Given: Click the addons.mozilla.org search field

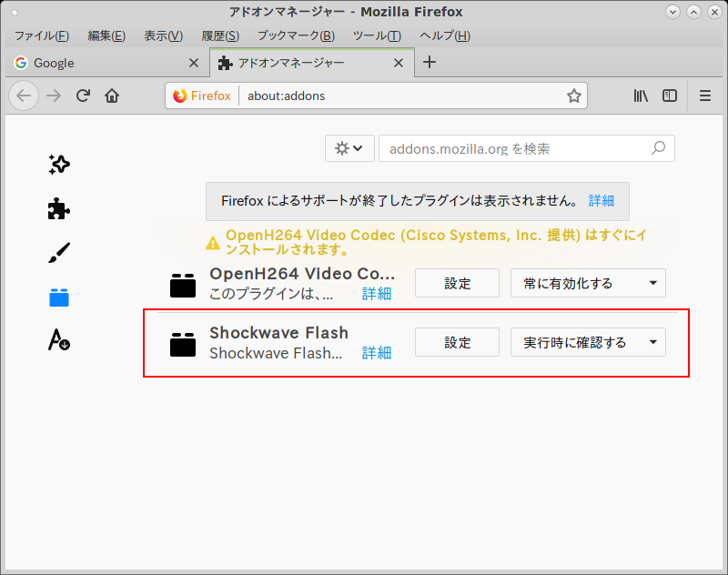Looking at the screenshot, I should (x=527, y=148).
